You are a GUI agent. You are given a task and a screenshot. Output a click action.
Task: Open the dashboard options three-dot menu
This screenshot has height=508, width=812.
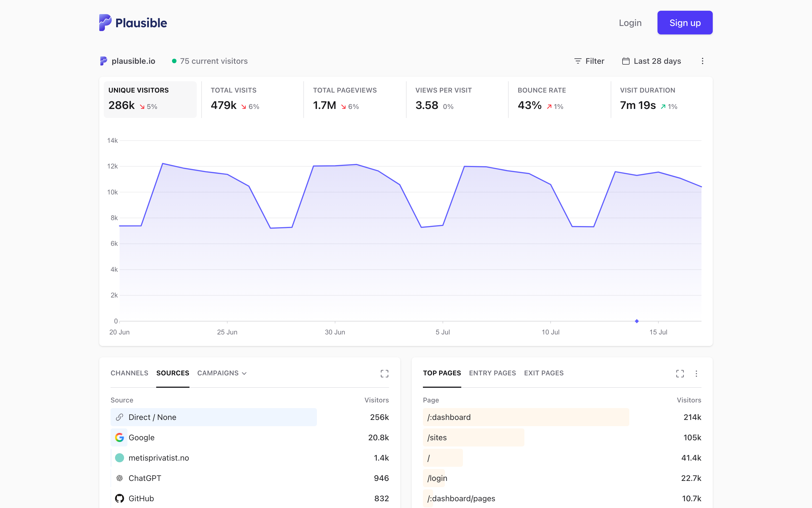[x=702, y=61]
